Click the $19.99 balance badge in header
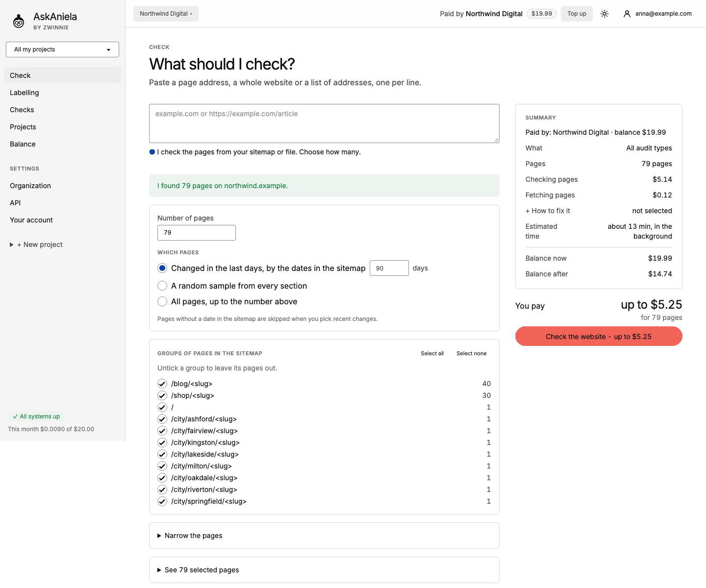This screenshot has width=706, height=588. coord(542,14)
